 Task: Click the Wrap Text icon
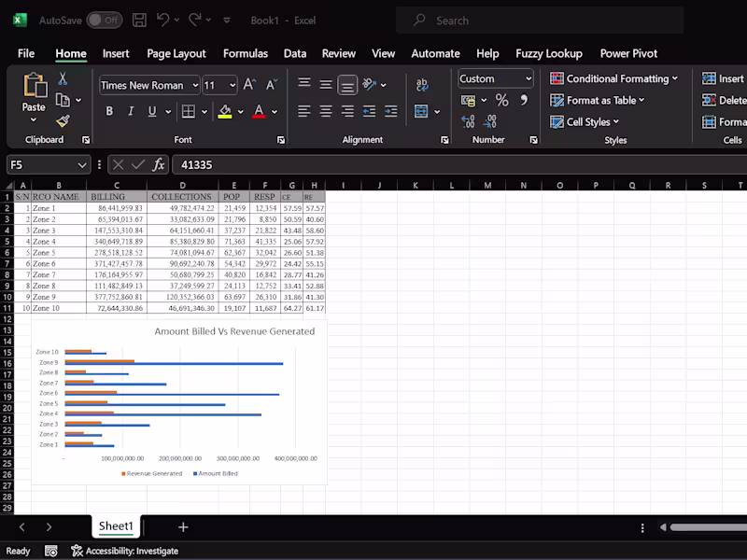422,85
